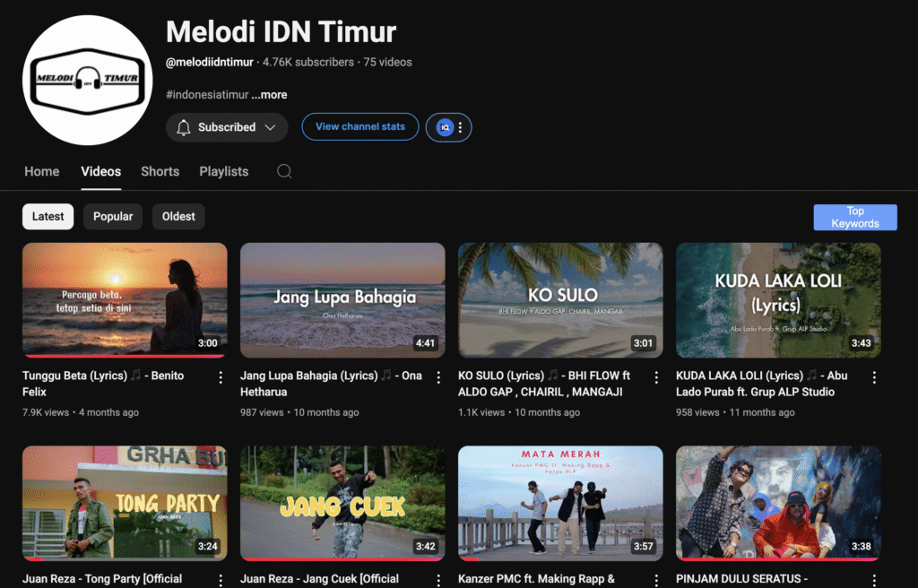Viewport: 918px width, 588px height.
Task: Click the 1.1K views text
Action: click(x=481, y=412)
